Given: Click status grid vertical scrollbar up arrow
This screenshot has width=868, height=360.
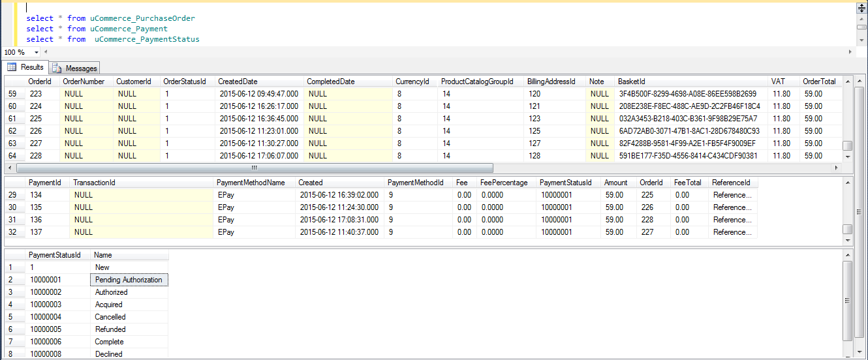Looking at the screenshot, I should (848, 254).
